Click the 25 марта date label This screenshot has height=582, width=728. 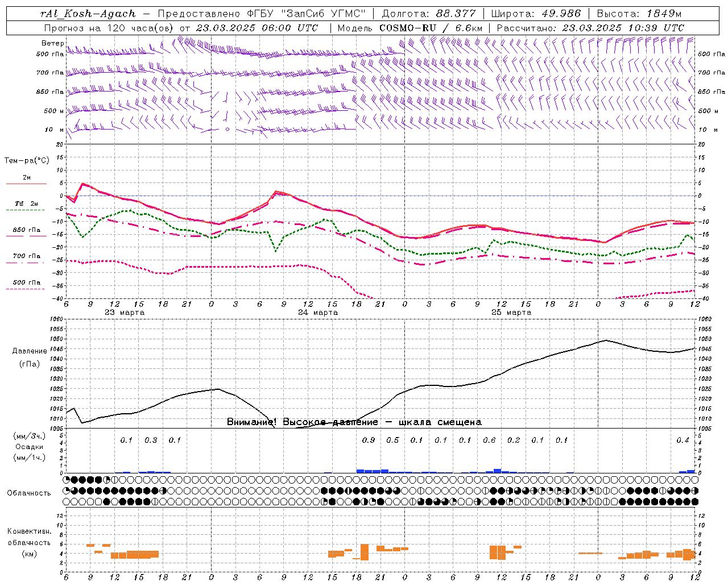[x=511, y=313]
